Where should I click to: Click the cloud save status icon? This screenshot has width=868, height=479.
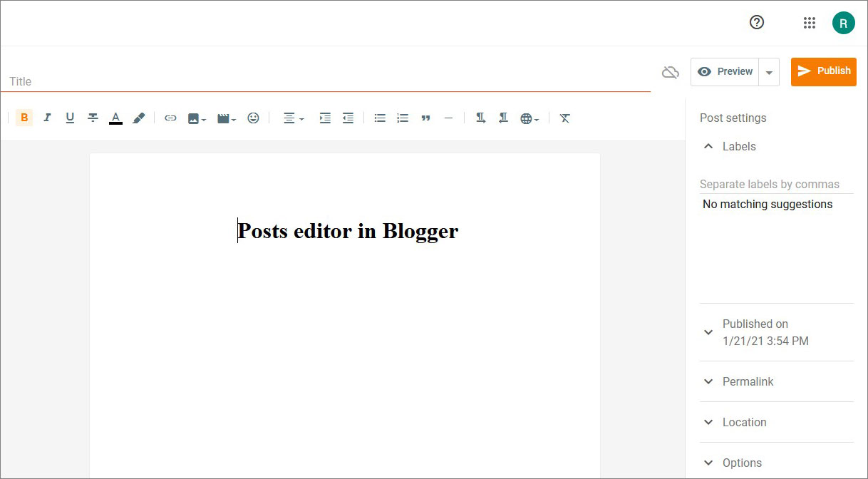(671, 72)
